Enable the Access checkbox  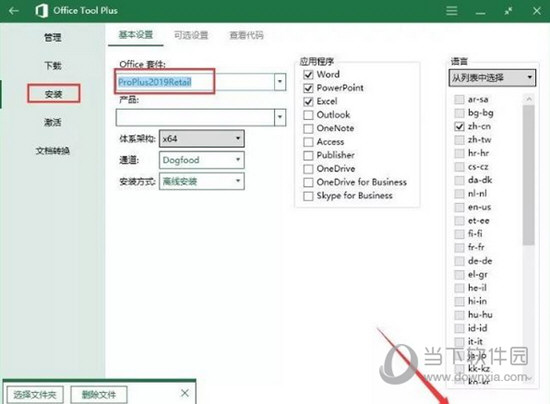308,142
